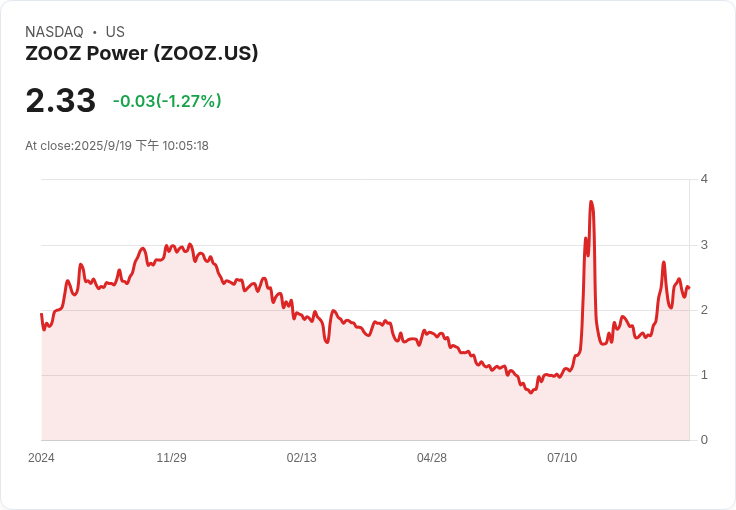Click the US market label
This screenshot has height=510, width=736.
(115, 32)
